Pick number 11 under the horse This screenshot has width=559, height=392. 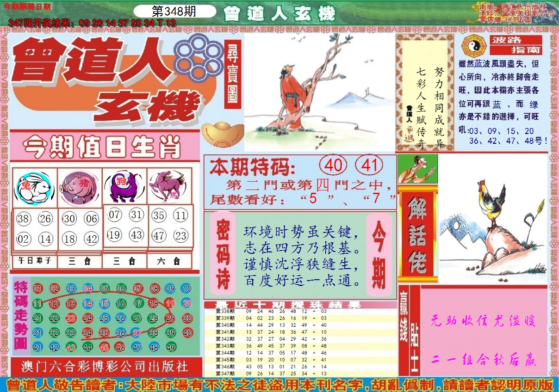181,215
